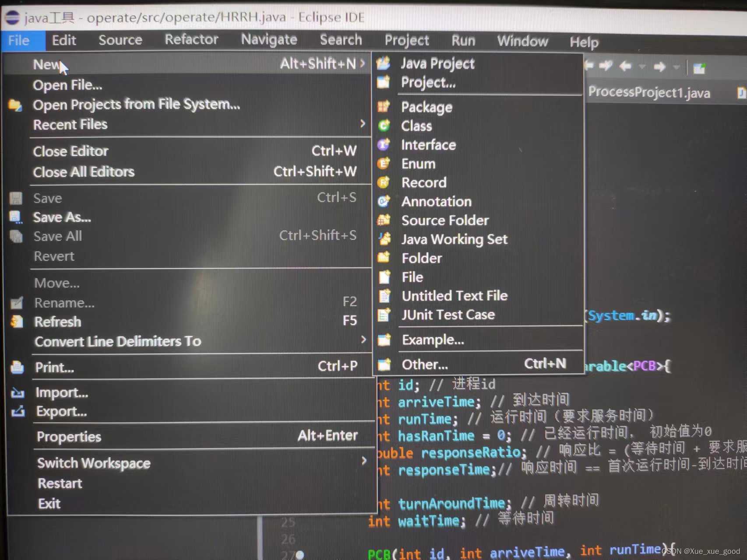This screenshot has width=747, height=560.
Task: Click the Annotation icon
Action: [x=384, y=201]
